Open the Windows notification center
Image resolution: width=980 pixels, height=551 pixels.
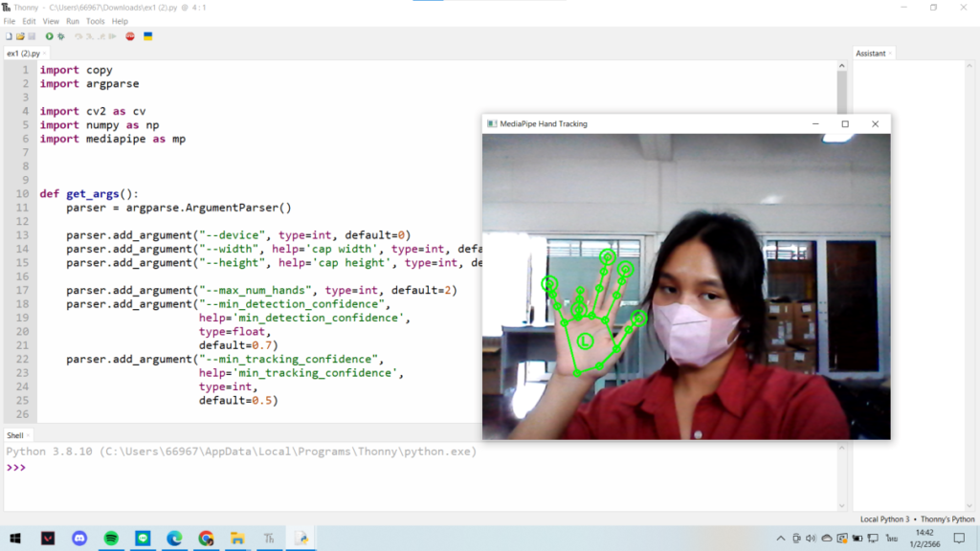click(959, 538)
